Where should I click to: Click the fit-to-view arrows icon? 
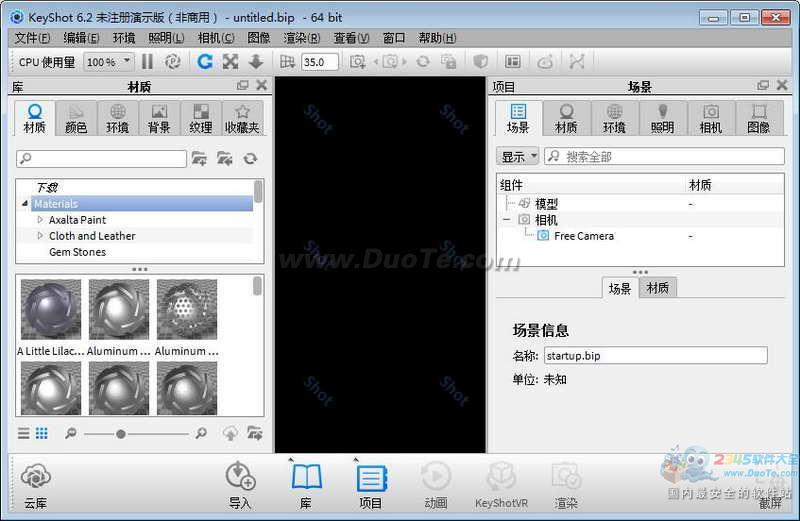[230, 62]
